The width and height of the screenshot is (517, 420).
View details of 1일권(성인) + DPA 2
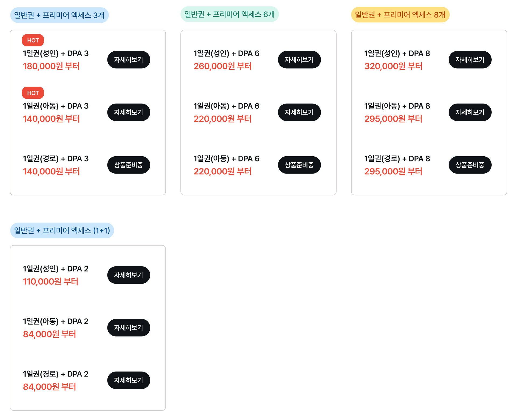129,275
